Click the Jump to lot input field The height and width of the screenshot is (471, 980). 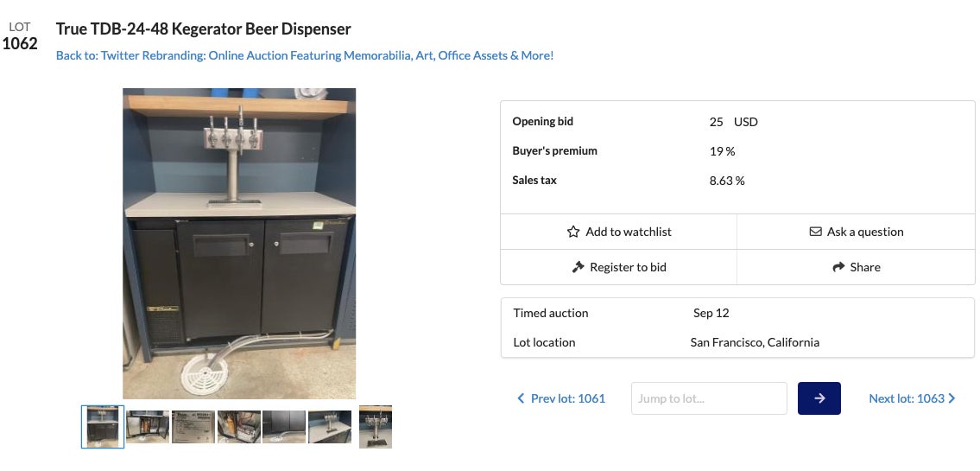pyautogui.click(x=709, y=398)
